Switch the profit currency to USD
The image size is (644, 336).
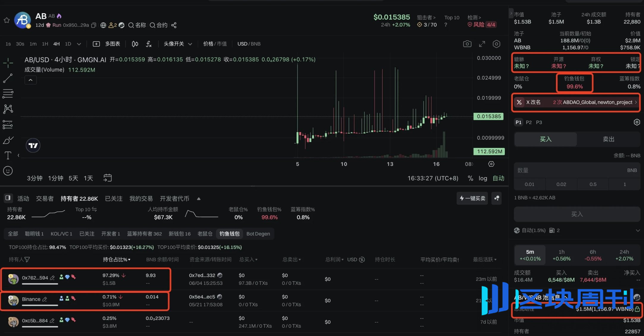click(356, 260)
